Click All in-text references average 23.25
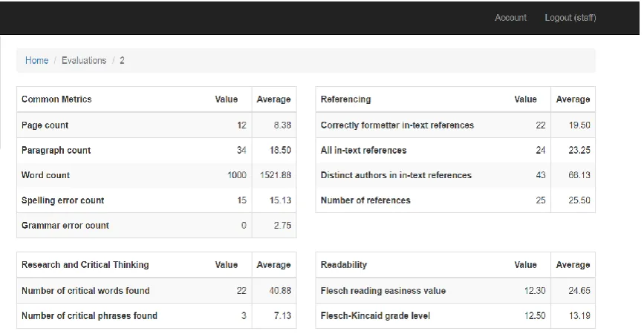 (x=579, y=150)
